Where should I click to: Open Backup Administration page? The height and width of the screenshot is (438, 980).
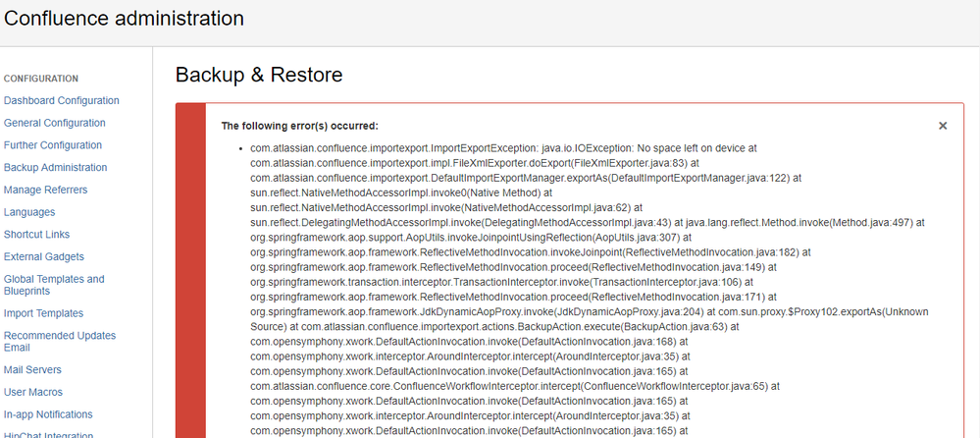[55, 168]
